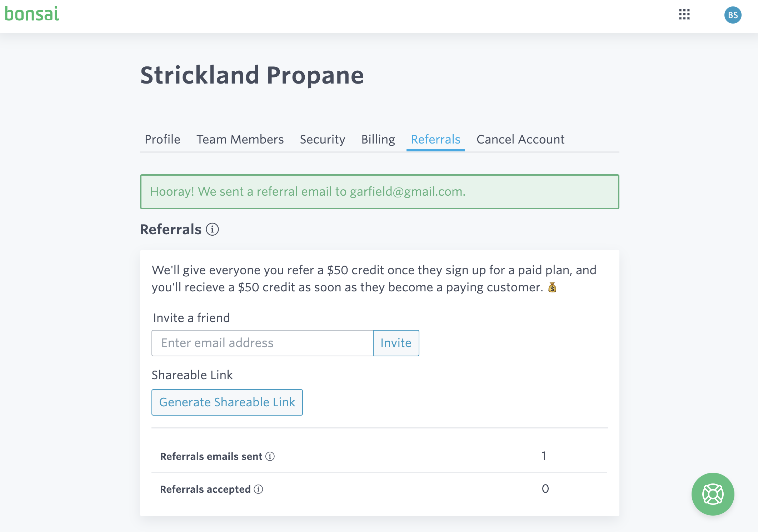Click the Invite a friend label
This screenshot has width=758, height=532.
click(x=191, y=318)
